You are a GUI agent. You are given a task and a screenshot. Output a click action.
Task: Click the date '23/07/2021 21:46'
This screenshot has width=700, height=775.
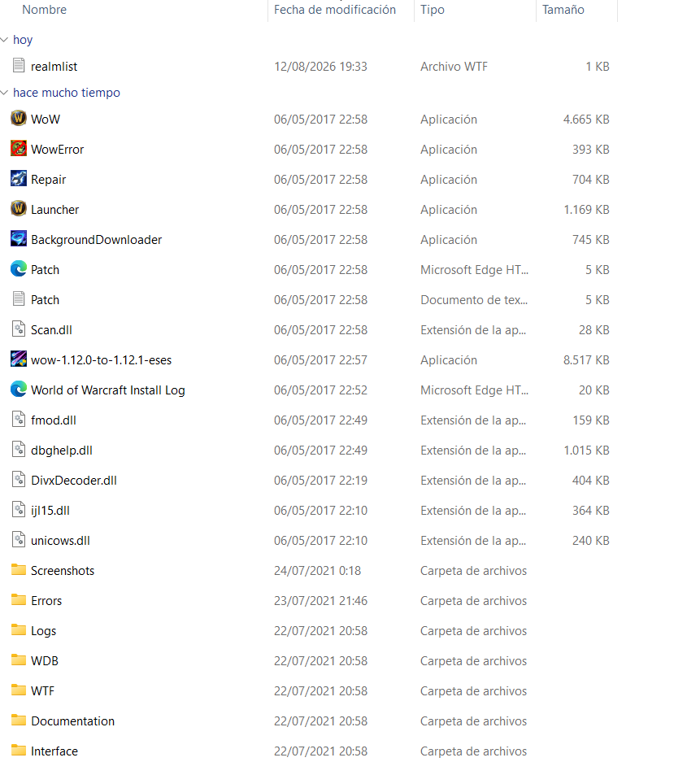pyautogui.click(x=320, y=601)
